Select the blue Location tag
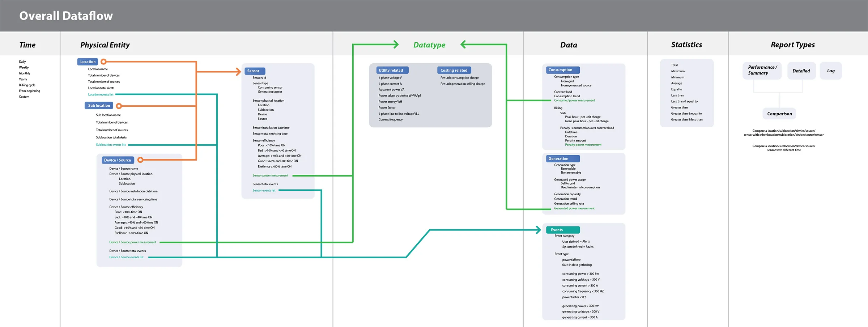 (88, 62)
